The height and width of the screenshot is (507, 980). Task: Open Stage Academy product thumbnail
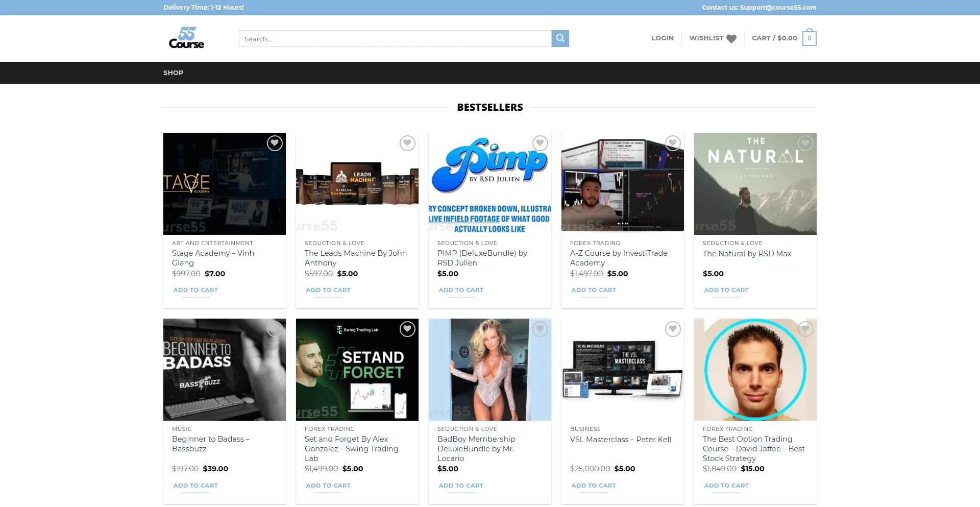click(225, 184)
